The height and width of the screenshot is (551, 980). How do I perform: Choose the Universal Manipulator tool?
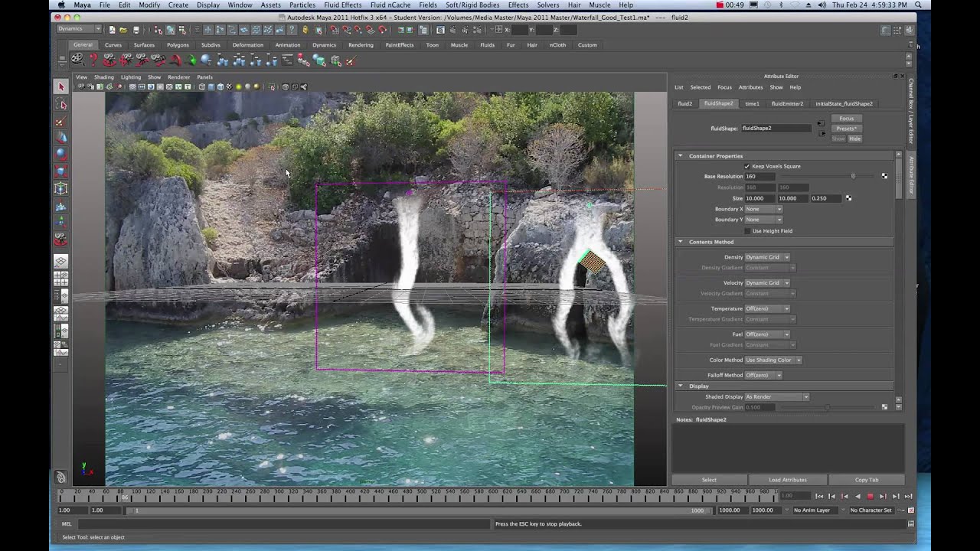[x=61, y=188]
